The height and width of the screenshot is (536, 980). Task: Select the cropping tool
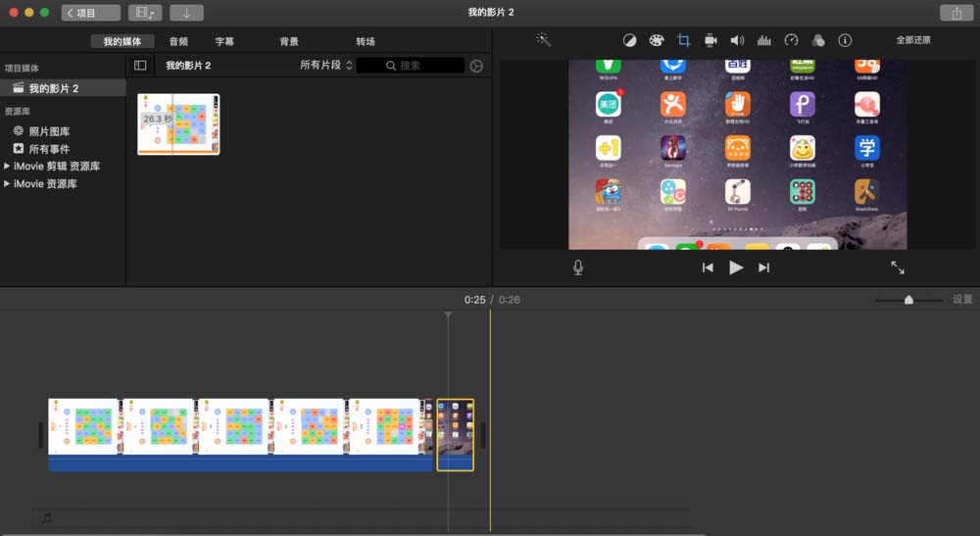coord(683,40)
